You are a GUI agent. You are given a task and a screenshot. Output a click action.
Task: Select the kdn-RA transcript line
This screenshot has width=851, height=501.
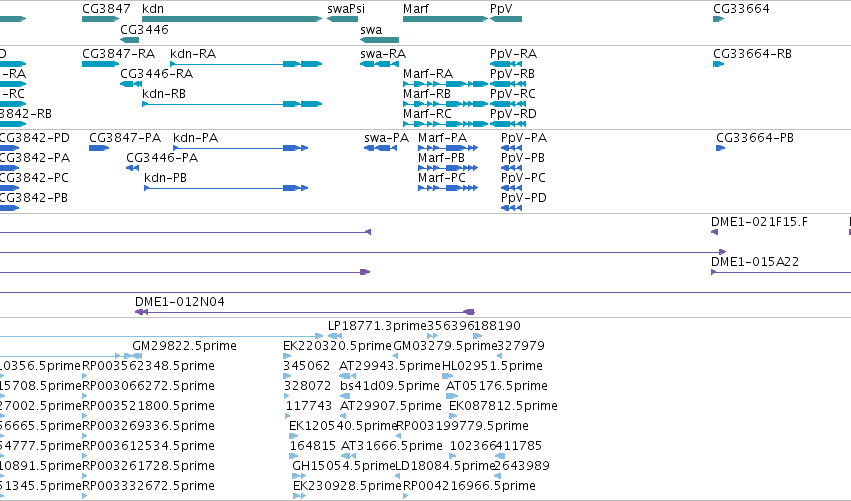coord(246,64)
